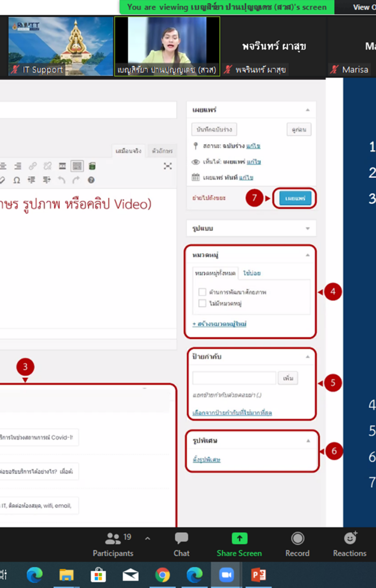Click ตั้งรูปพิเศษ set featured image link

(x=207, y=460)
